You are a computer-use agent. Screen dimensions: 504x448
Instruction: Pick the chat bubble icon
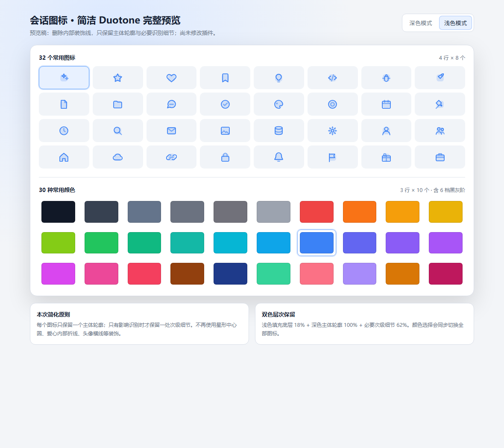171,104
